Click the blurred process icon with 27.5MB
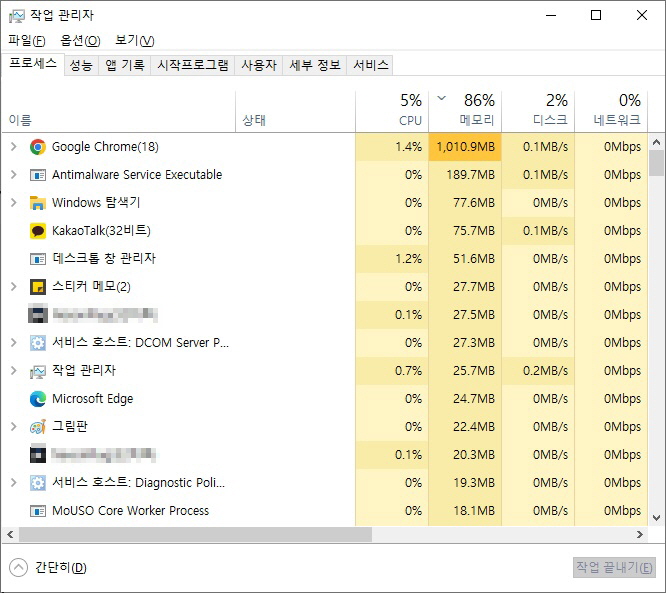Image resolution: width=666 pixels, height=593 pixels. tap(38, 315)
